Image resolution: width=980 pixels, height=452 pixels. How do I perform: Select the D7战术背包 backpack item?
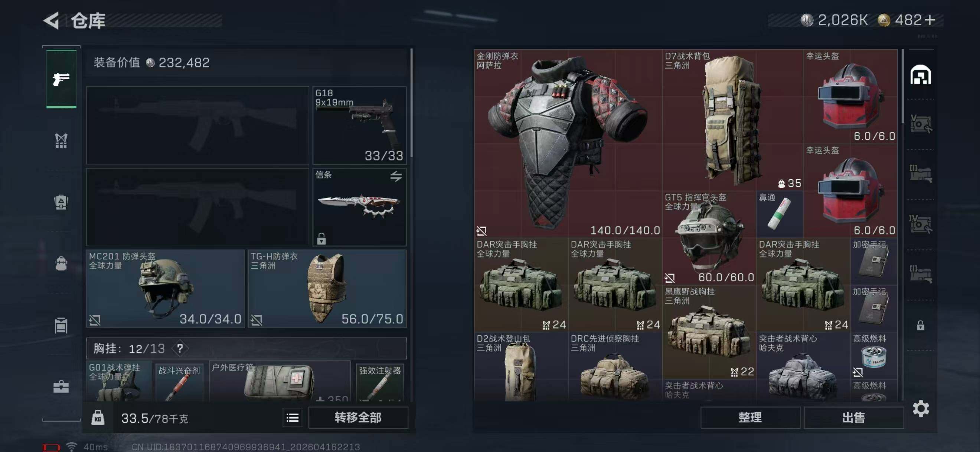[x=733, y=120]
